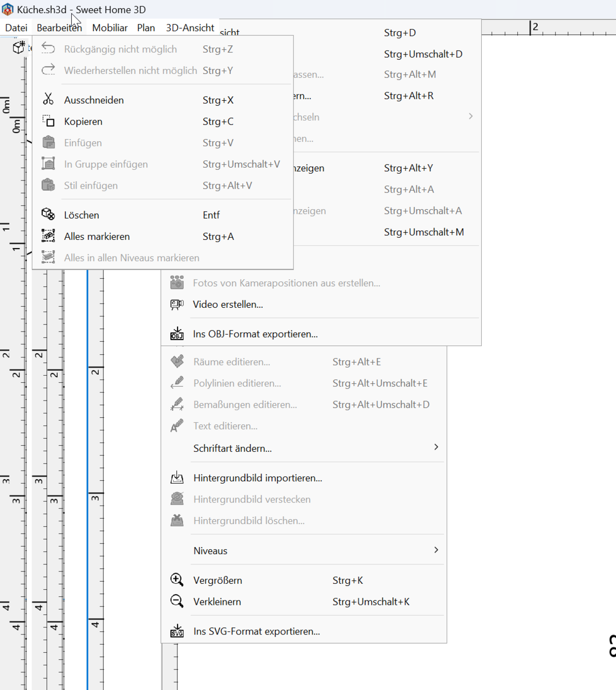Image resolution: width=616 pixels, height=690 pixels.
Task: Choose Kopieren menu entry
Action: [x=163, y=121]
